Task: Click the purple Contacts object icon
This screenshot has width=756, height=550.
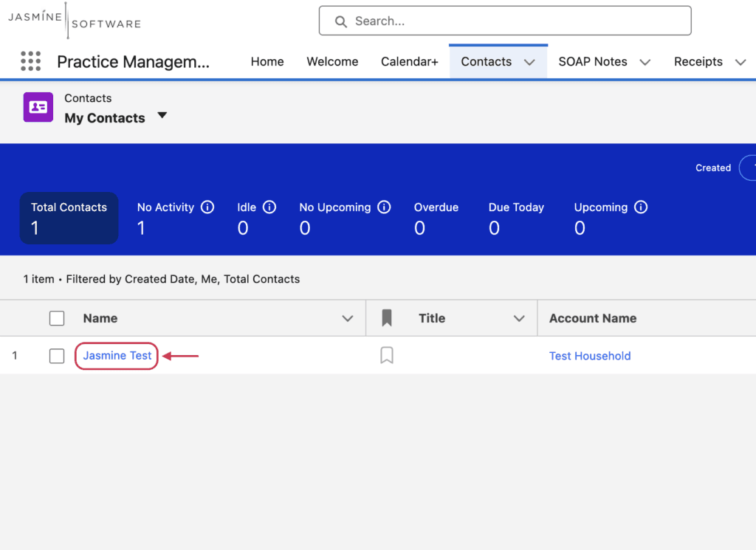Action: [x=38, y=107]
